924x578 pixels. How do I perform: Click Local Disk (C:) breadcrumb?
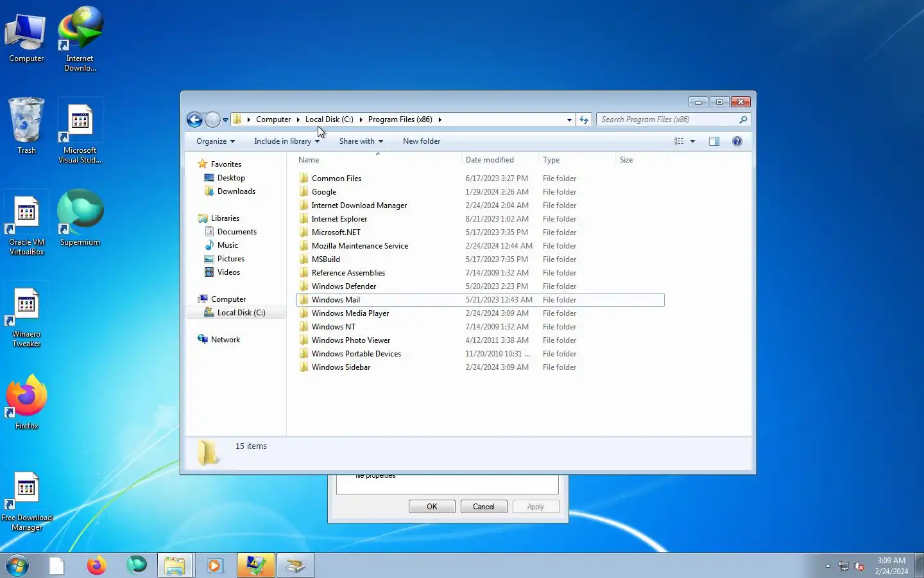329,119
